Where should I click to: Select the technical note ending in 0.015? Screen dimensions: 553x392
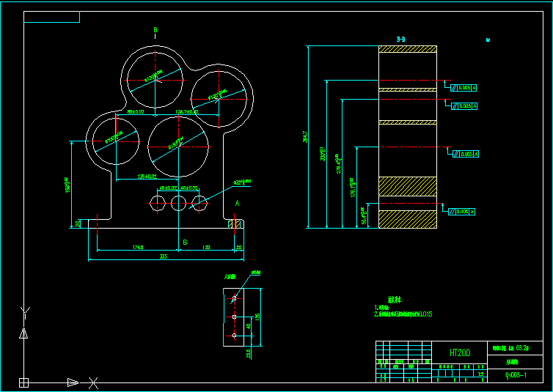[403, 314]
